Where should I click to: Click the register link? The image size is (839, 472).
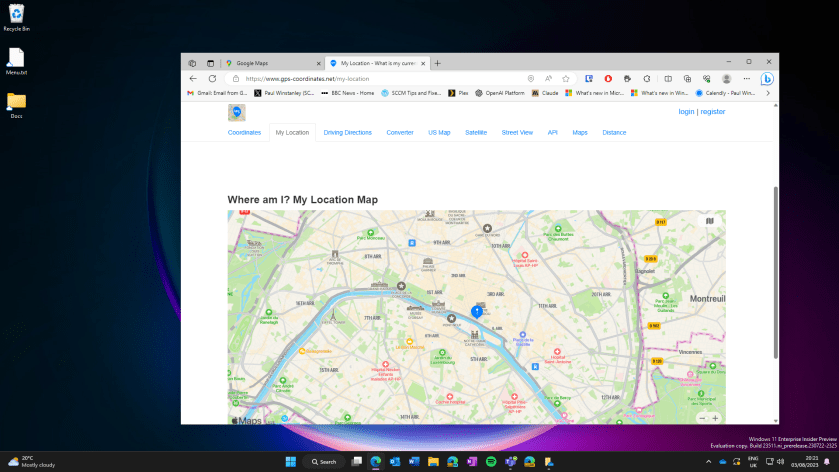(713, 112)
